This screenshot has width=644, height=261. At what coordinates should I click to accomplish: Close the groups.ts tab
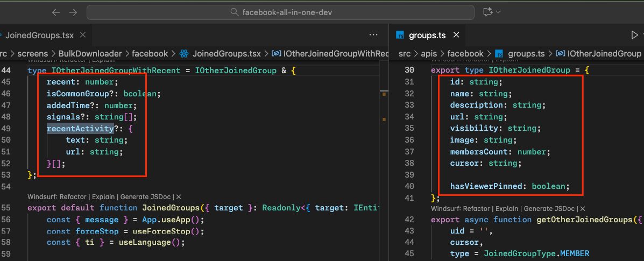click(x=456, y=36)
